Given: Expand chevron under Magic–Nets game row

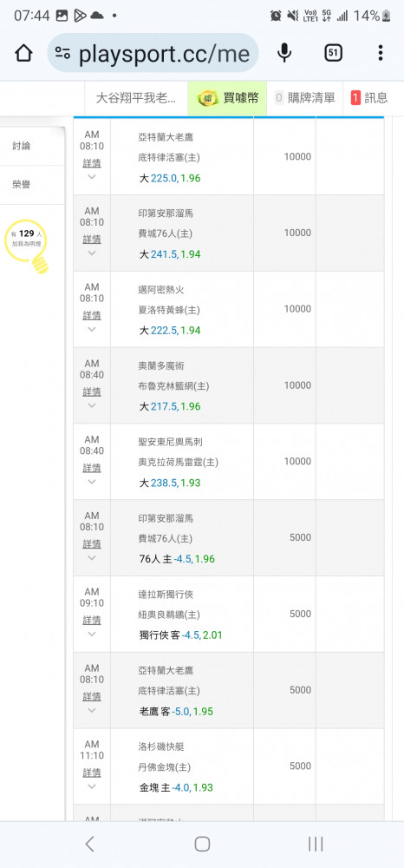Looking at the screenshot, I should 92,405.
